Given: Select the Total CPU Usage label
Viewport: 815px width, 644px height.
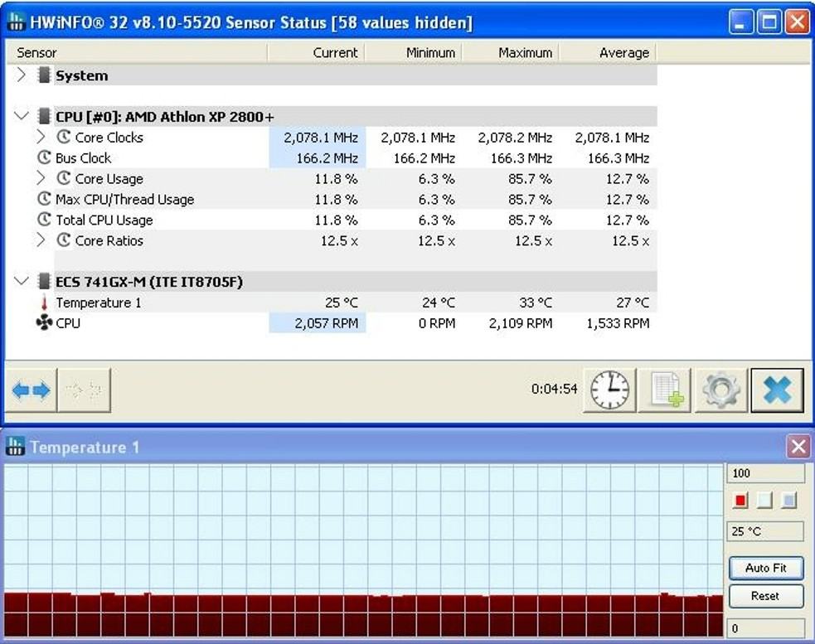Looking at the screenshot, I should pos(104,220).
